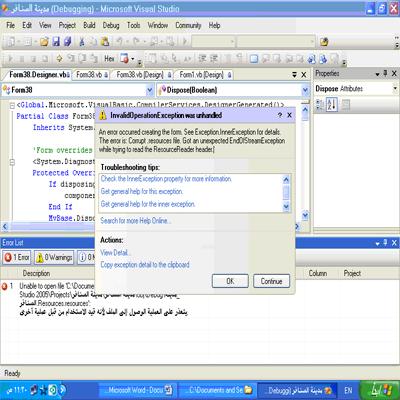This screenshot has height=400, width=400.
Task: Toggle the 1 Error filter button
Action: [x=17, y=257]
